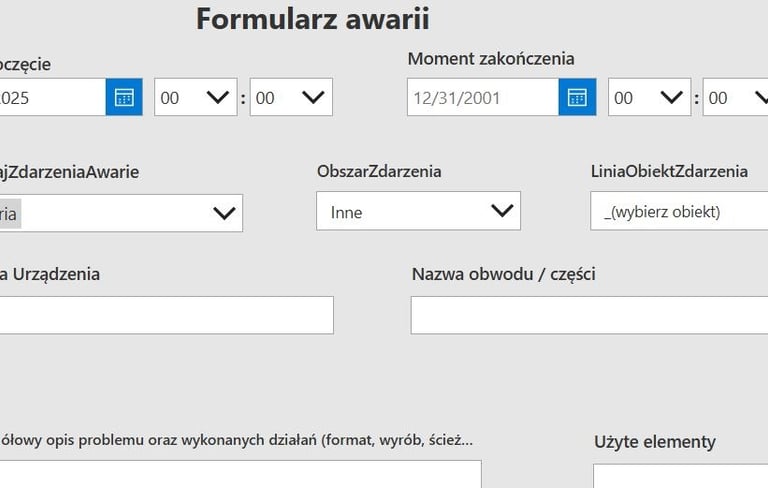Image resolution: width=768 pixels, height=488 pixels.
Task: Click the Moment zakończenia date field
Action: pos(483,97)
